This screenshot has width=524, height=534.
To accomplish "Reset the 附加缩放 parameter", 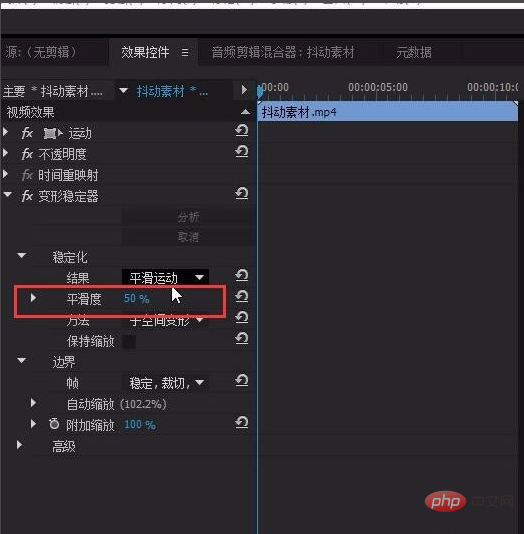I will [241, 423].
